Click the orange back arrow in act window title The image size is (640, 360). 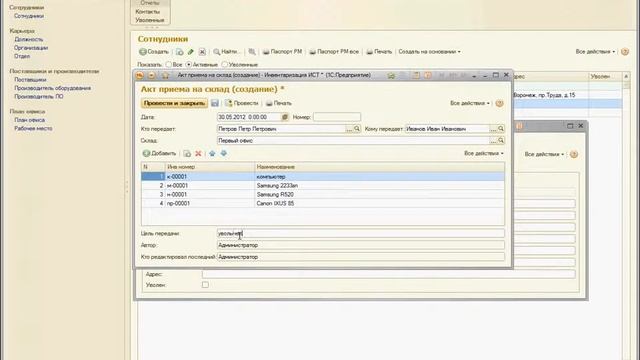140,76
